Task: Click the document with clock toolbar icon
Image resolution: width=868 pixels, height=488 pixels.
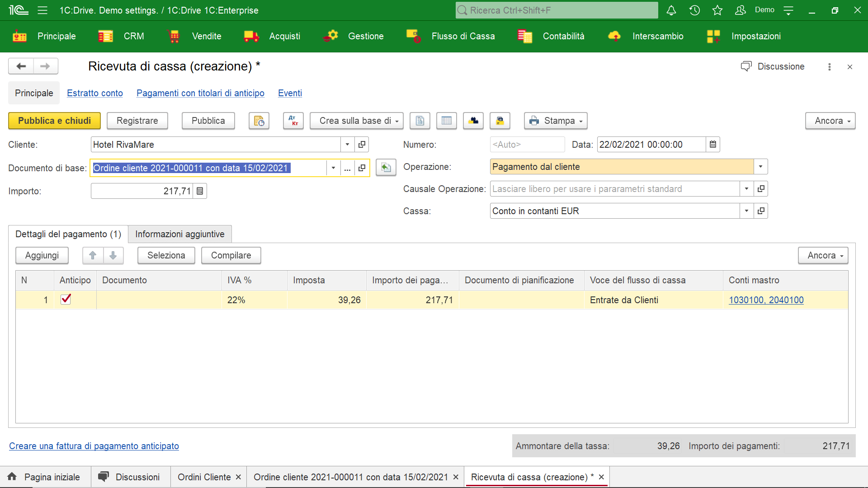Action: (259, 121)
